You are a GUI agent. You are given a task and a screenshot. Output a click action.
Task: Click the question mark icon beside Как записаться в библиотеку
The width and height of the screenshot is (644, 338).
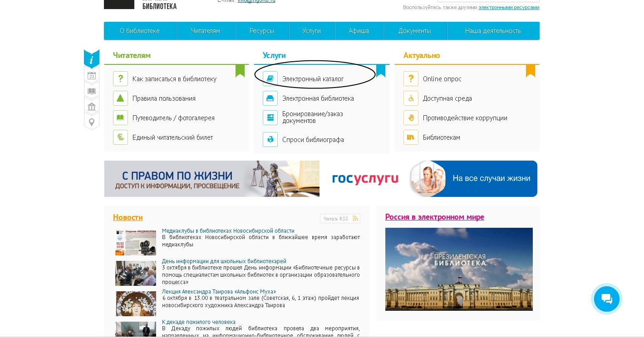(x=120, y=78)
